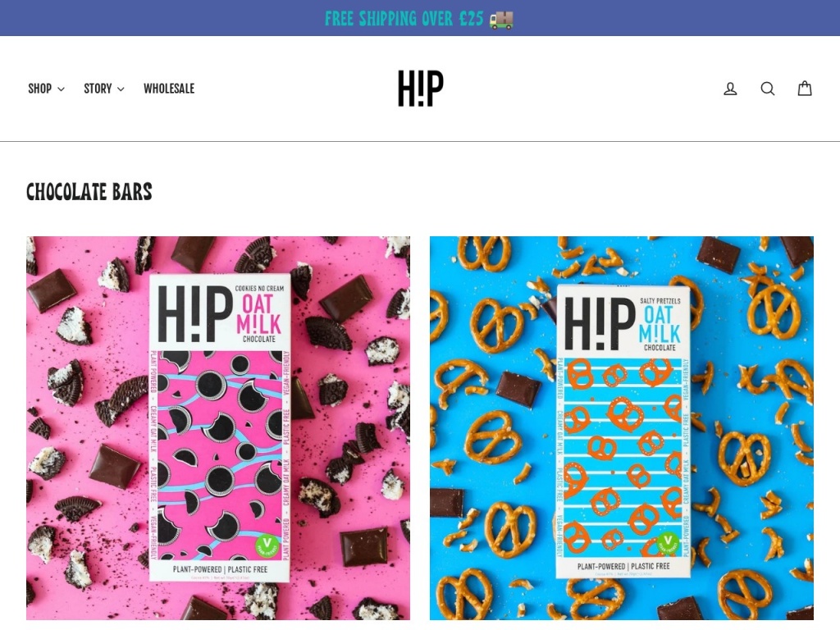Click the blue Oat M!lk label text
Screen dimensions: 840x630
click(659, 324)
